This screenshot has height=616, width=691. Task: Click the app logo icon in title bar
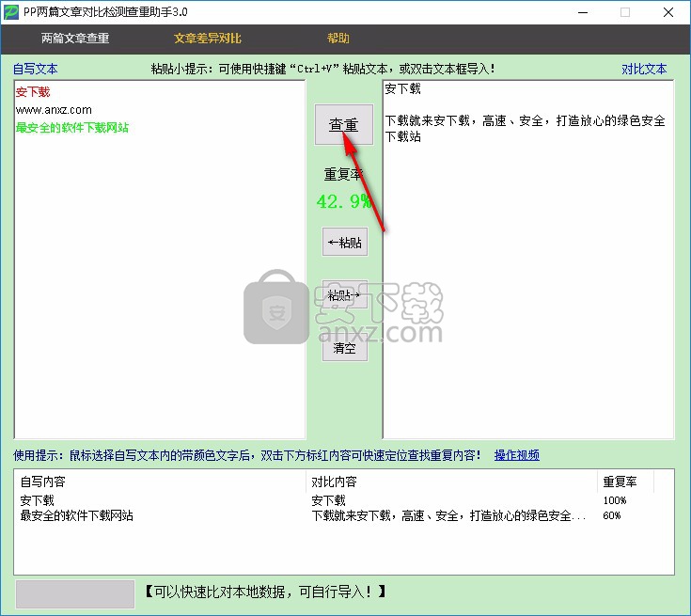[11, 12]
